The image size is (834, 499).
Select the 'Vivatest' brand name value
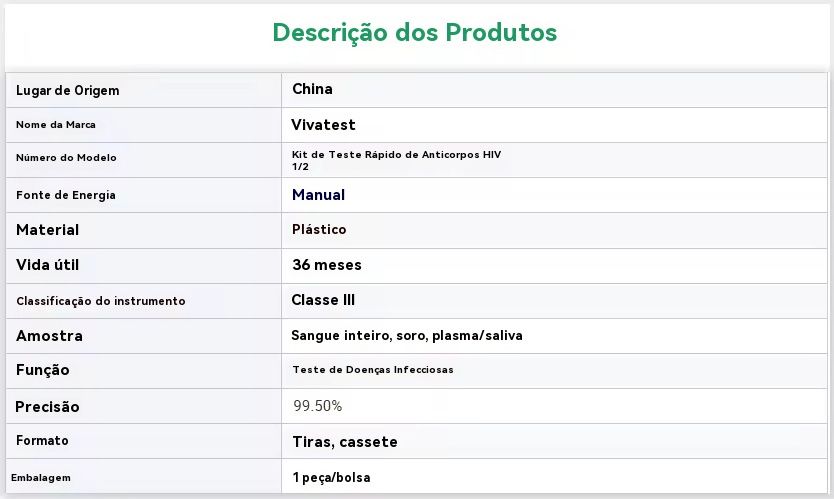pos(323,125)
